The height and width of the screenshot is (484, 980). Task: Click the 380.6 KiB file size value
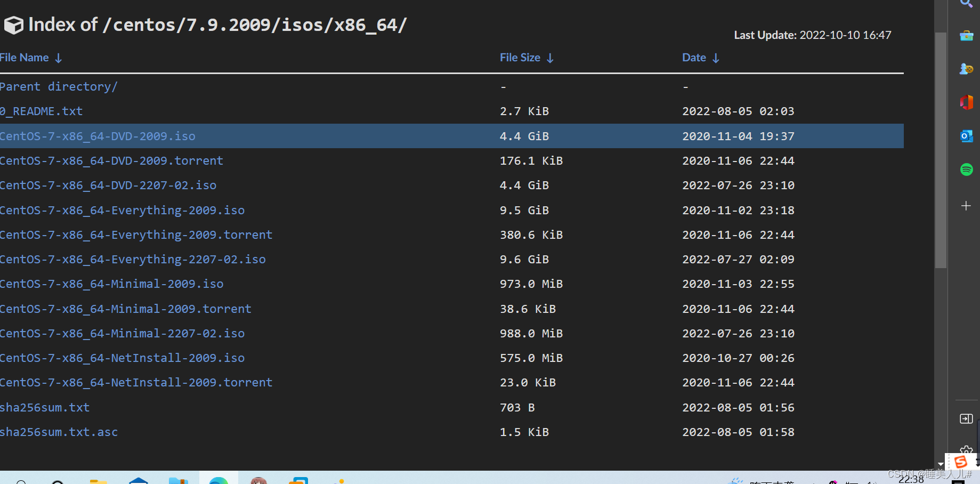pos(531,235)
